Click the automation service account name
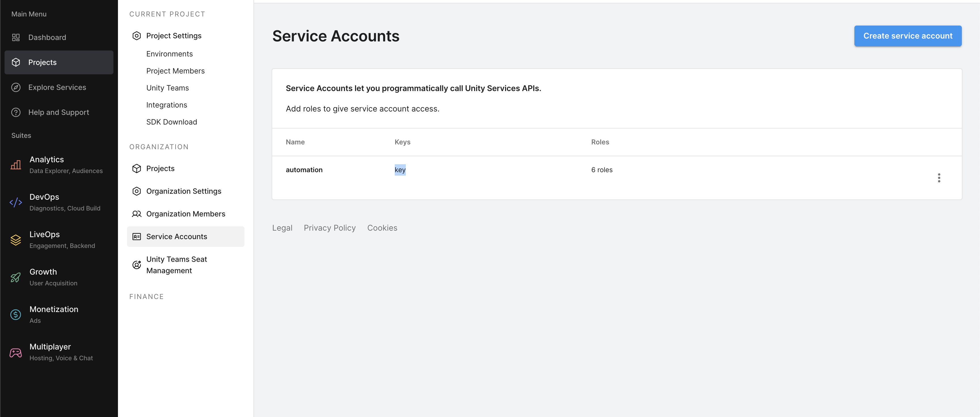980x417 pixels. point(304,170)
